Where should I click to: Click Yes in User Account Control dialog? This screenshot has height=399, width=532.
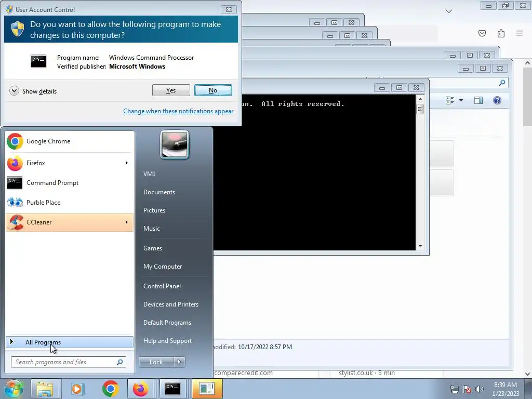(171, 90)
